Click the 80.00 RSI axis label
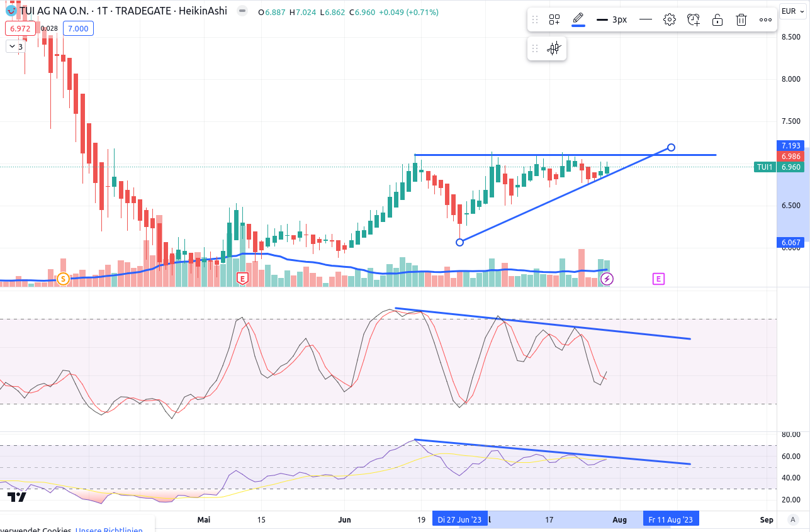Image resolution: width=810 pixels, height=532 pixels. (x=790, y=435)
